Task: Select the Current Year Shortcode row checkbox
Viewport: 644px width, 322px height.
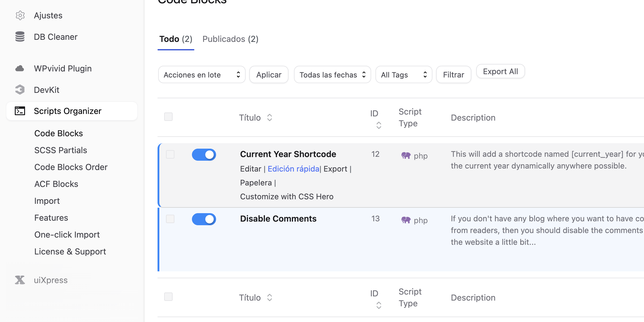Action: 170,154
